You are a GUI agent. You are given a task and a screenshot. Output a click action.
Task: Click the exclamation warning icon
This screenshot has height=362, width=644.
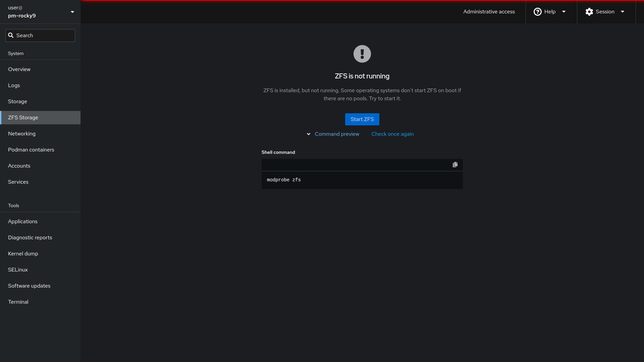click(362, 54)
